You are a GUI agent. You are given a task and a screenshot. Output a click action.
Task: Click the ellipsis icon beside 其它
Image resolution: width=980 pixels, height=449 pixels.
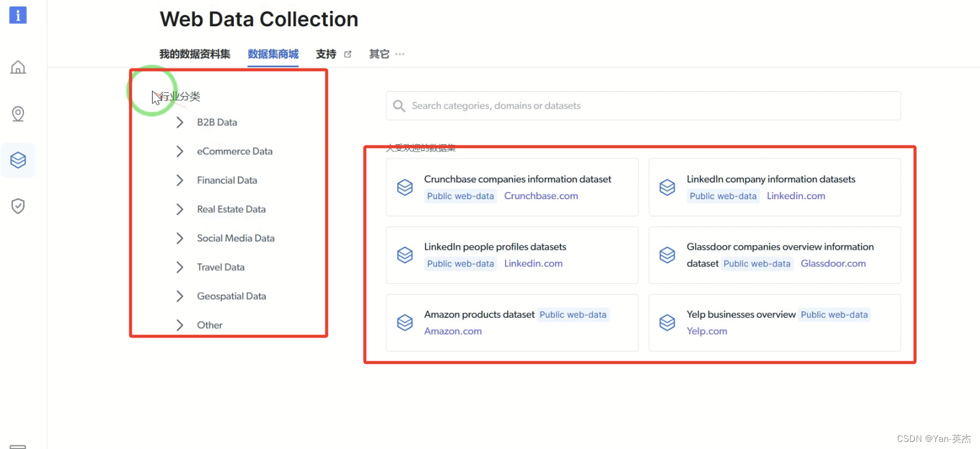400,54
